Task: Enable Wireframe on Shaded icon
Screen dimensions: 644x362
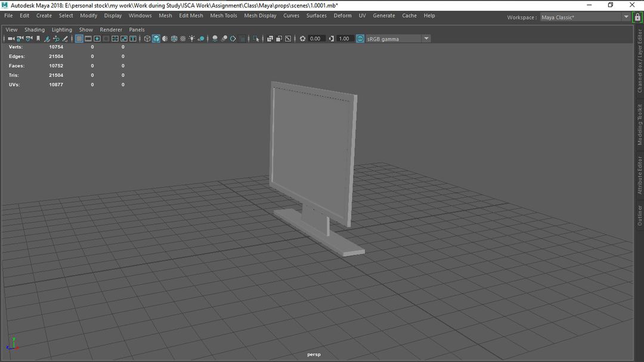Action: [174, 39]
